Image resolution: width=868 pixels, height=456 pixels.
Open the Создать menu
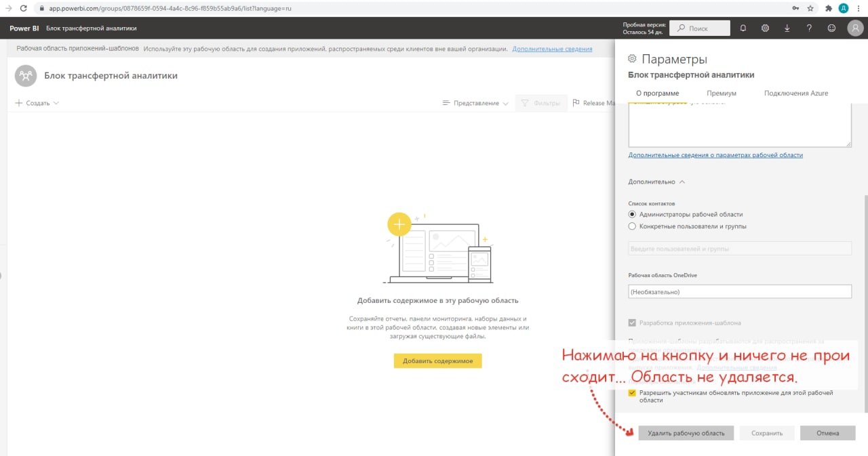pos(37,103)
